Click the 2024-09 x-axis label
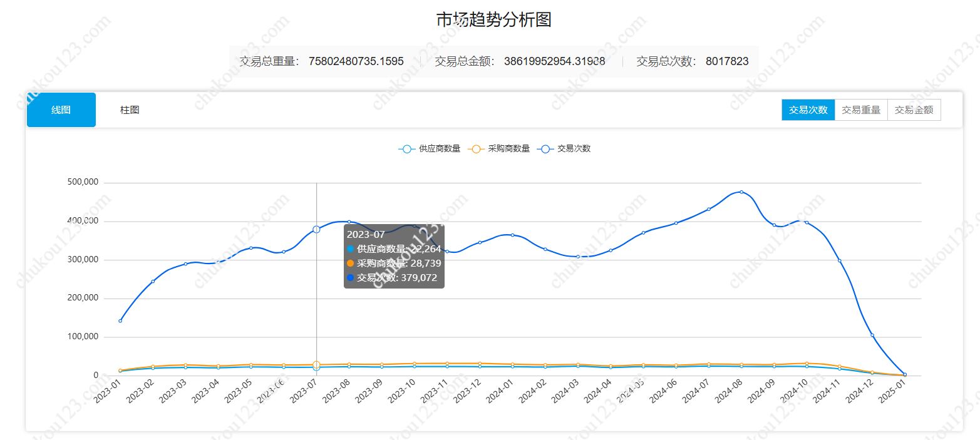 pyautogui.click(x=760, y=392)
